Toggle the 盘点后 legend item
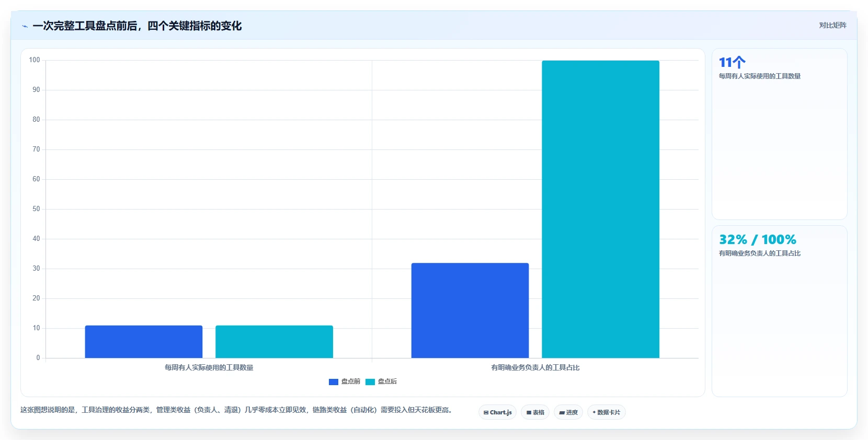 pos(381,381)
